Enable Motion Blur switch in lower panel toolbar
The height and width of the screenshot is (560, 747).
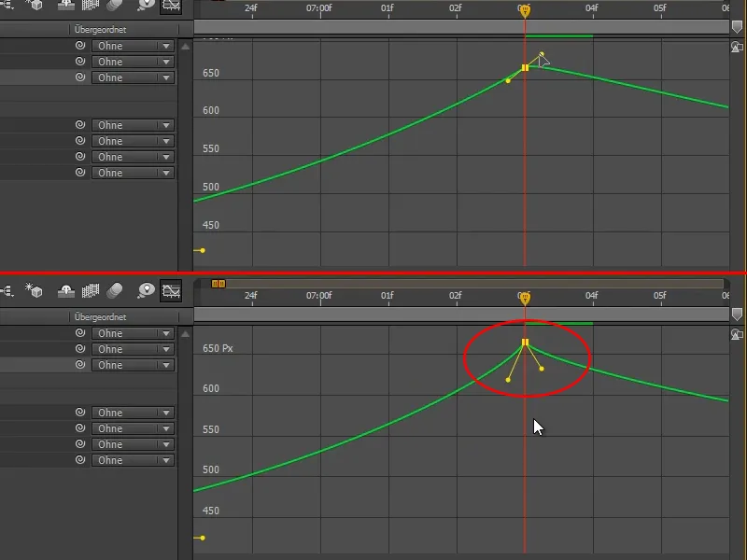(x=114, y=290)
